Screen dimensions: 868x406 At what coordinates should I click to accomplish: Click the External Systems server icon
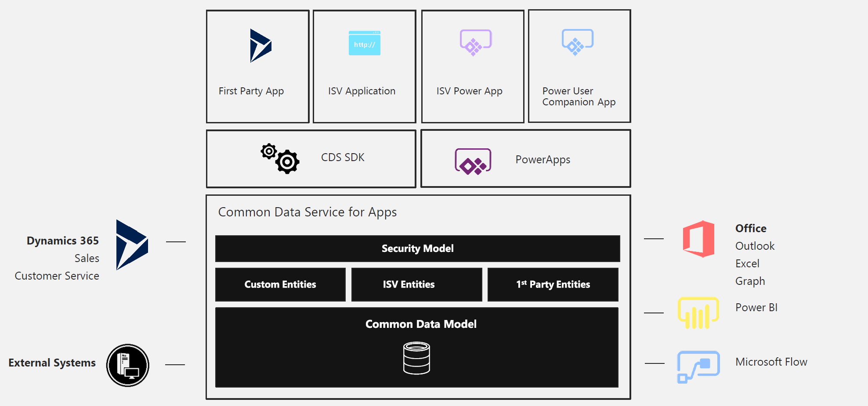pyautogui.click(x=127, y=365)
